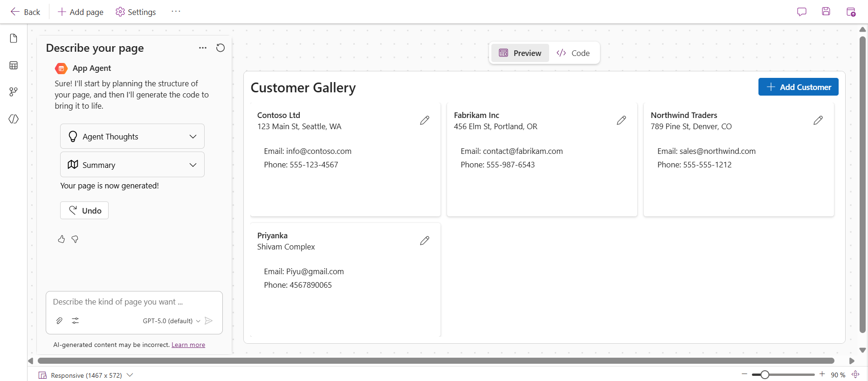The height and width of the screenshot is (381, 868).
Task: Click the horizontal scrollbar thumb
Action: [436, 361]
